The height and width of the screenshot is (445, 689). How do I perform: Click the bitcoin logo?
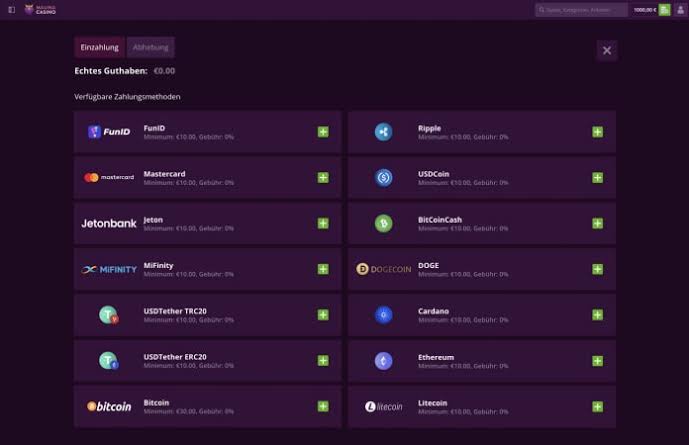pyautogui.click(x=109, y=406)
